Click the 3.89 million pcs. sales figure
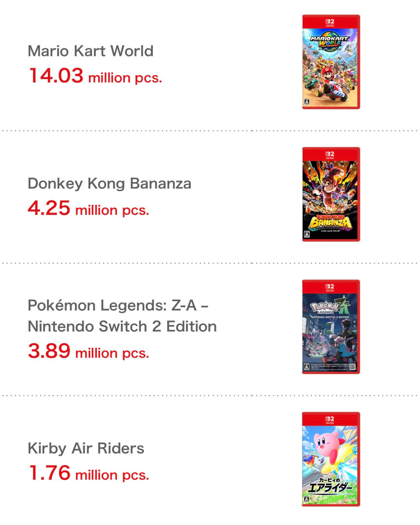Image resolution: width=420 pixels, height=525 pixels. [x=88, y=351]
